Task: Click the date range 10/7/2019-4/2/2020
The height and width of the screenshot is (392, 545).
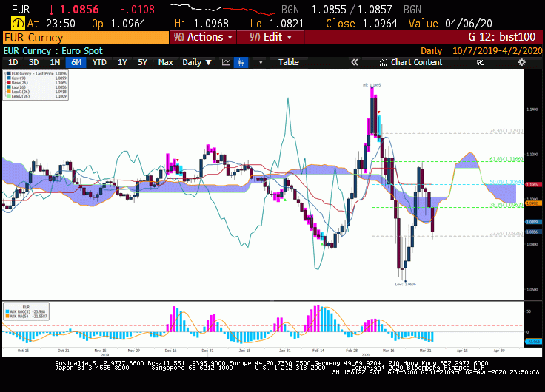Action: (x=498, y=51)
